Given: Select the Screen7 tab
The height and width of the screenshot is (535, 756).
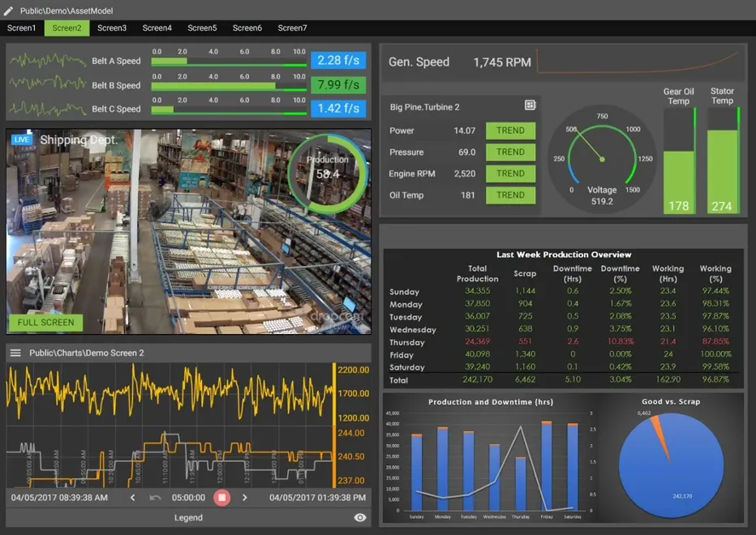Looking at the screenshot, I should pos(292,28).
